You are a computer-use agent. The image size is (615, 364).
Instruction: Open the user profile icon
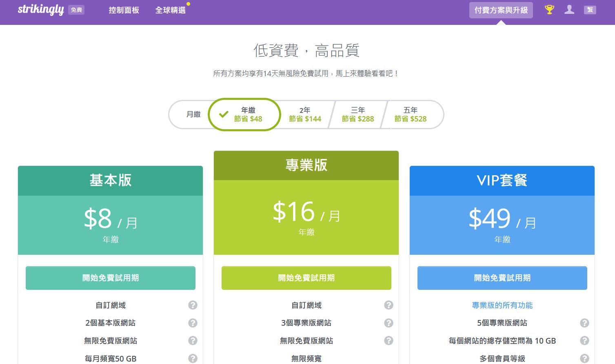click(569, 10)
